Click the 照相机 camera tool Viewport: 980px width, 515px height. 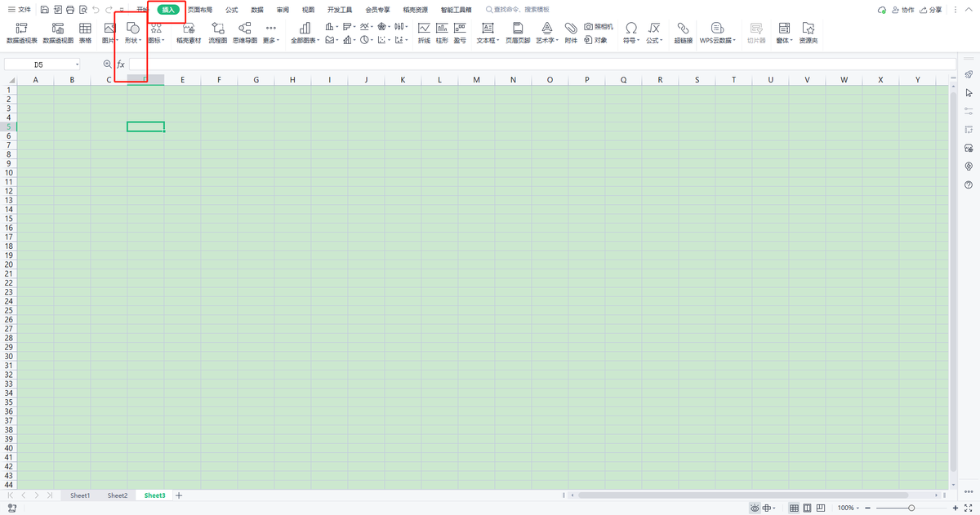pyautogui.click(x=599, y=27)
